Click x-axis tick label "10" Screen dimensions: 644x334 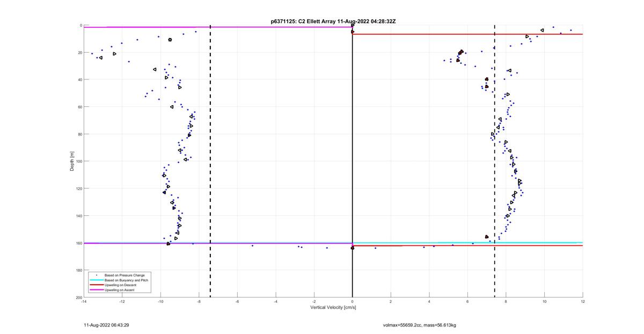point(544,301)
